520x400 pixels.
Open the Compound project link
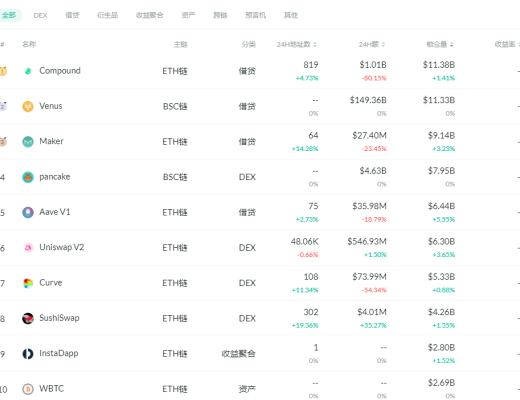coord(60,71)
